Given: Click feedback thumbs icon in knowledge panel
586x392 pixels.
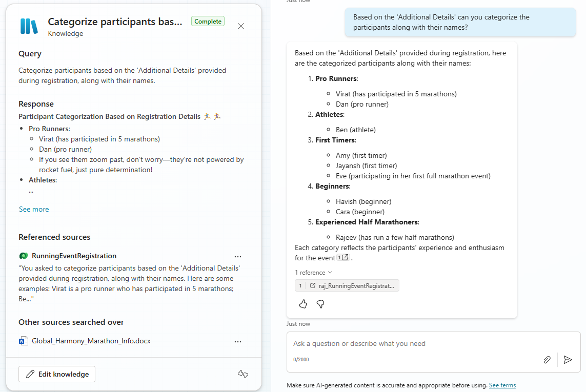Looking at the screenshot, I should click(x=243, y=374).
